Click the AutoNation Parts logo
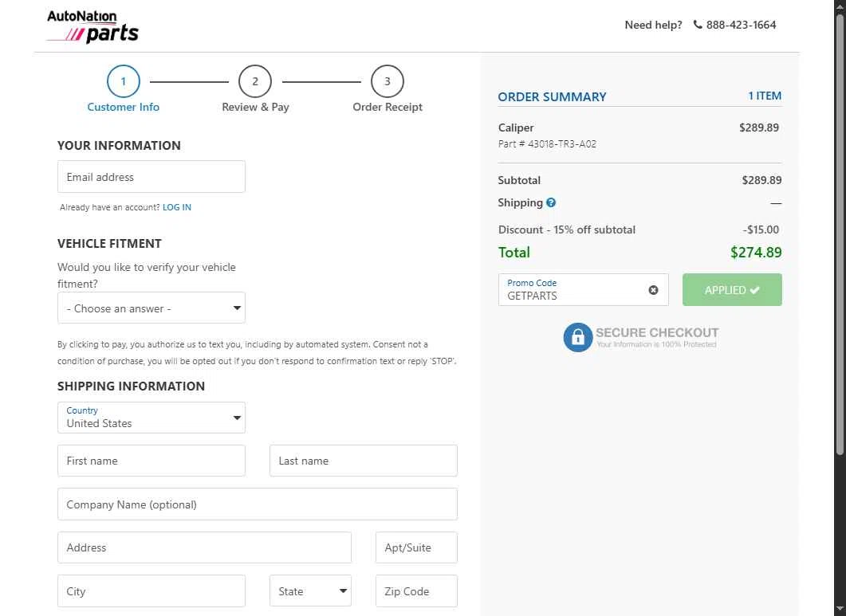Viewport: 846px width, 616px height. [92, 26]
